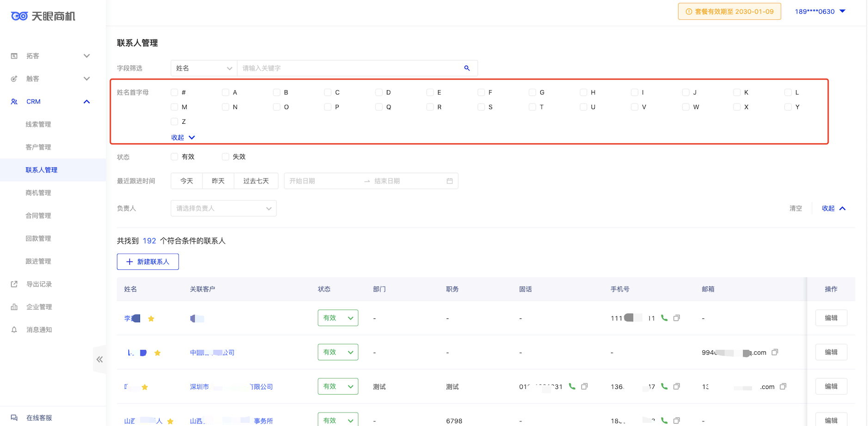Click the 请输入关键字 search input
The height and width of the screenshot is (426, 868).
coord(349,68)
